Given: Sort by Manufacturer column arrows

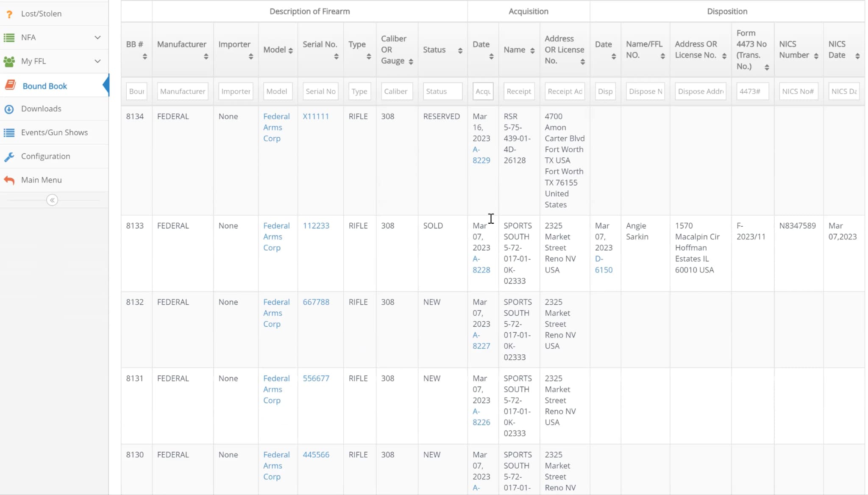Looking at the screenshot, I should (206, 56).
